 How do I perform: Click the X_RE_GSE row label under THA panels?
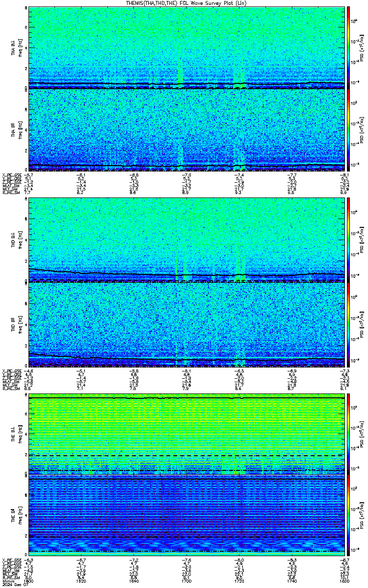[12, 174]
